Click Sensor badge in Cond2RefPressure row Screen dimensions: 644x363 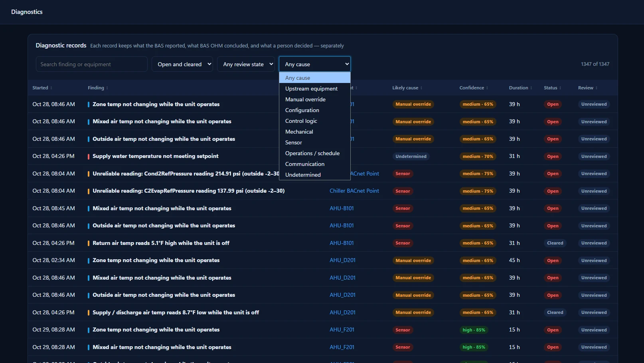coord(403,174)
